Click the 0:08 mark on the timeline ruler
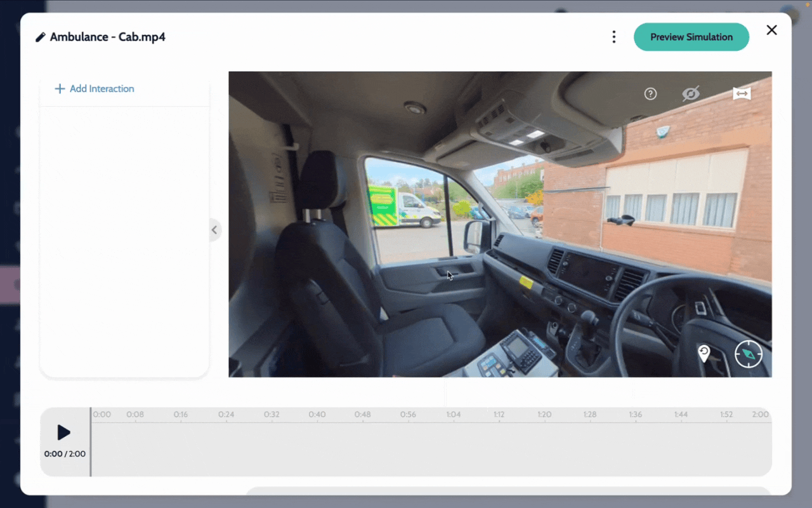812x508 pixels. click(x=135, y=415)
